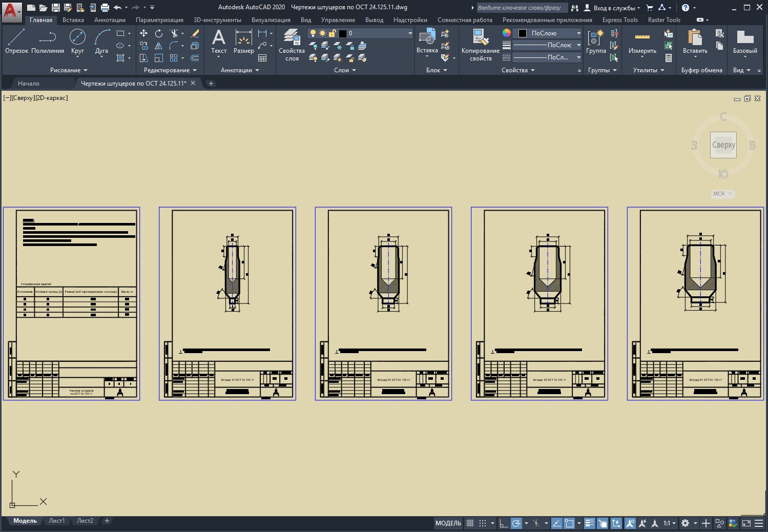Click the МОДЕЛЬ status bar button
The image size is (768, 532).
pos(448,523)
